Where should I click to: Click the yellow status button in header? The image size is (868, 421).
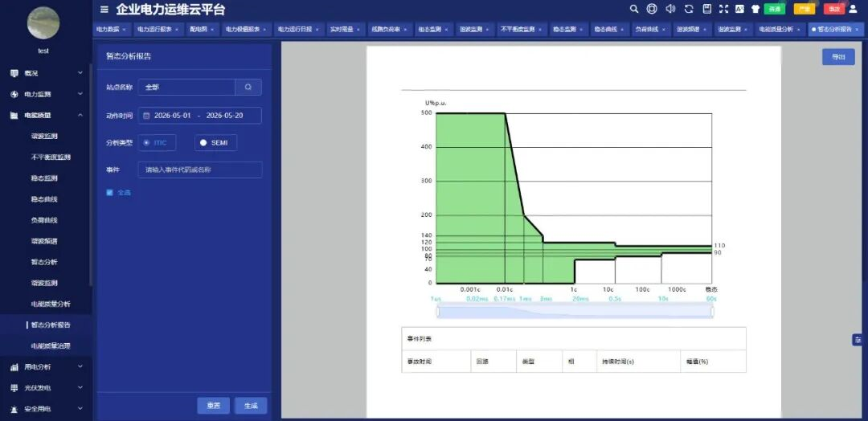coord(805,9)
